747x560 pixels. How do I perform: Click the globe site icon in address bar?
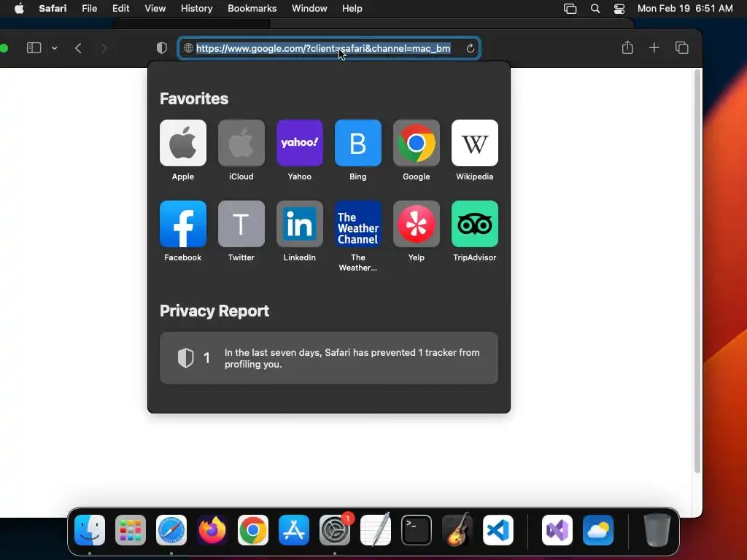pos(188,48)
